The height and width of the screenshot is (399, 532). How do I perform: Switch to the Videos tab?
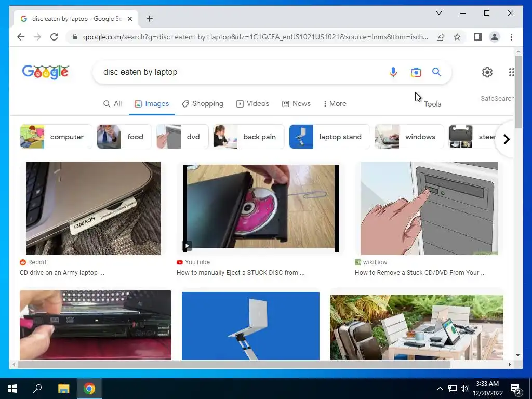tap(253, 104)
